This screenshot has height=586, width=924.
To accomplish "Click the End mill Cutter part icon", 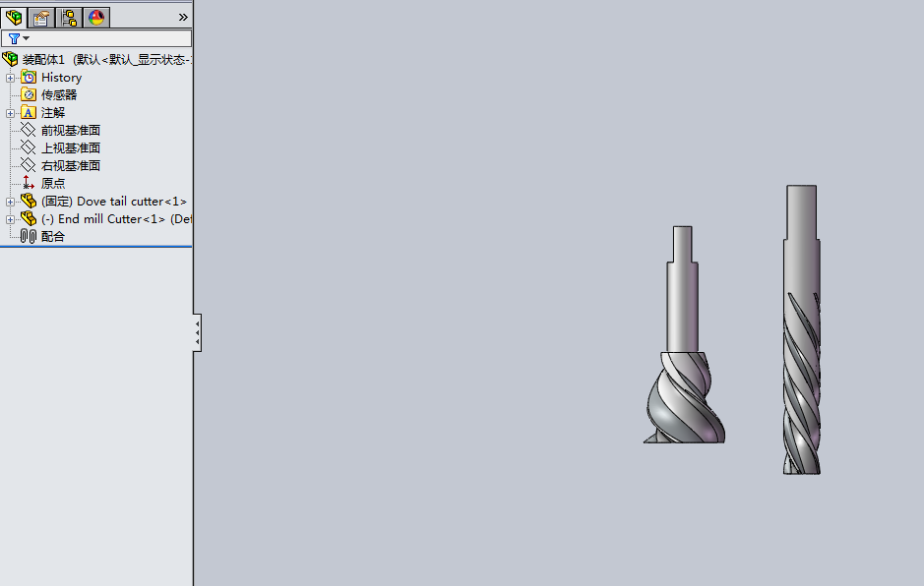I will [29, 218].
